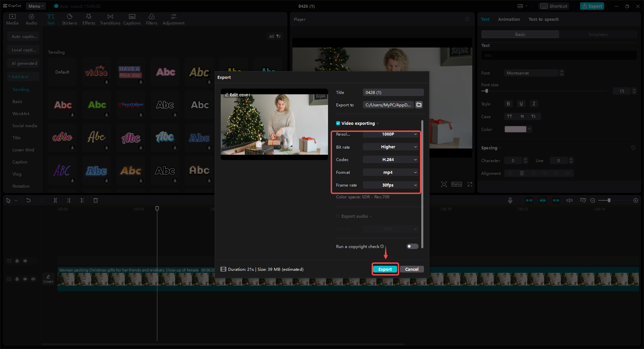This screenshot has height=349, width=644.
Task: Click the AI generated button
Action: [23, 63]
